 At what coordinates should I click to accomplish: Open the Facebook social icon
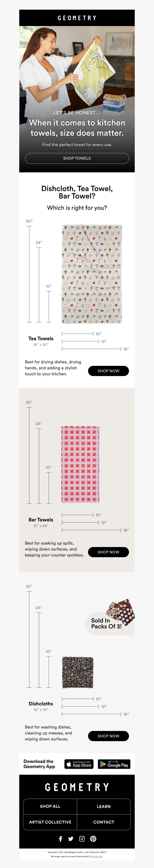click(x=60, y=839)
